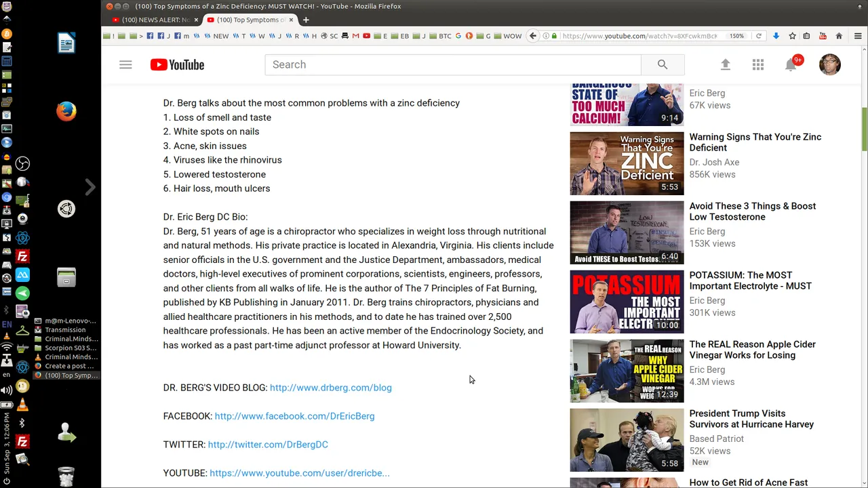Image resolution: width=868 pixels, height=488 pixels.
Task: Open "President Trump Visits Survivors" title
Action: [x=751, y=419]
